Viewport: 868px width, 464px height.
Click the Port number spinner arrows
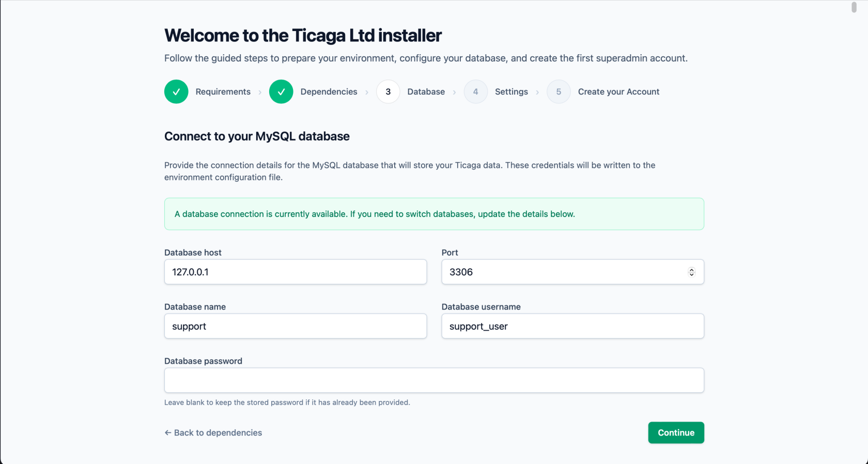click(691, 272)
